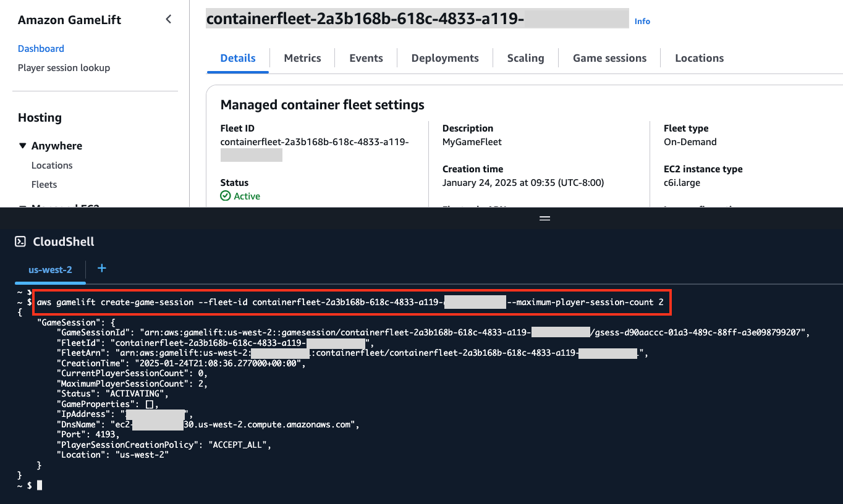The height and width of the screenshot is (504, 843).
Task: Open the Events tab
Action: (366, 57)
